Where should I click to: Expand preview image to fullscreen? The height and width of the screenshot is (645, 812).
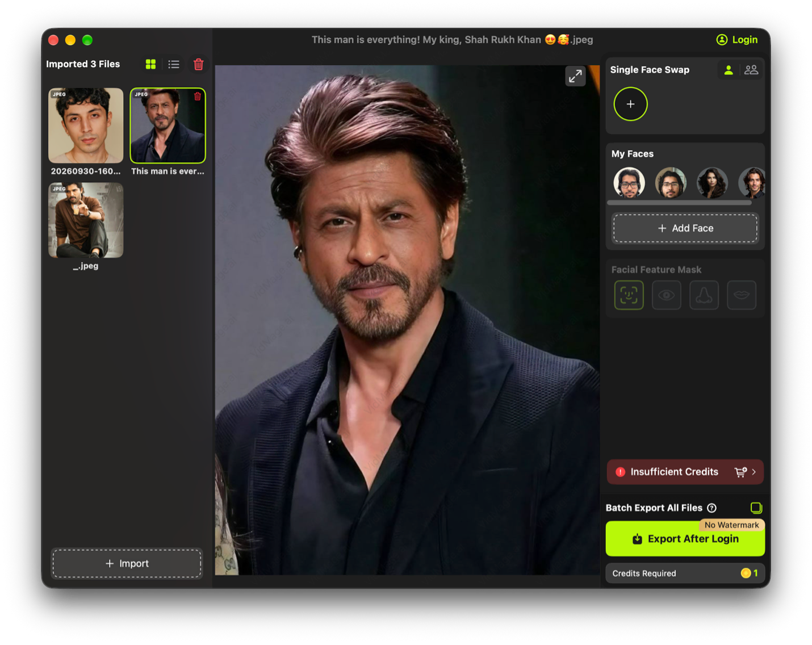click(x=575, y=76)
